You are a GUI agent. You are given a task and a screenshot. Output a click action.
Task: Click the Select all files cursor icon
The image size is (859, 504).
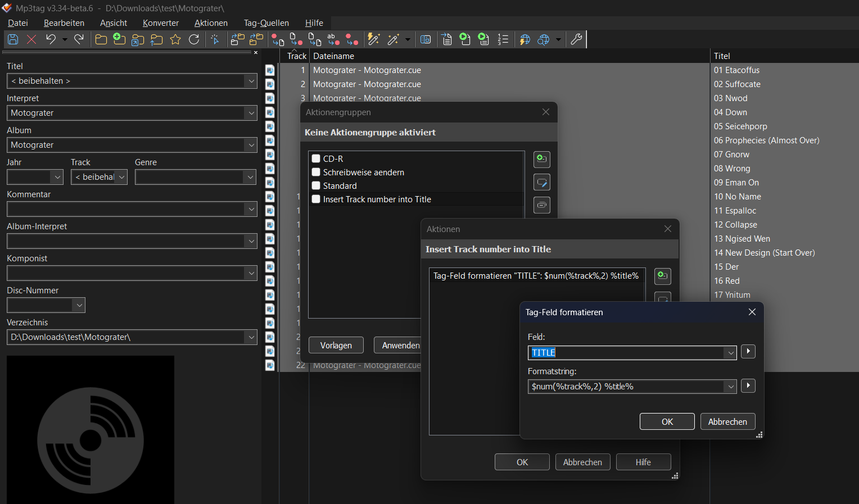point(215,39)
